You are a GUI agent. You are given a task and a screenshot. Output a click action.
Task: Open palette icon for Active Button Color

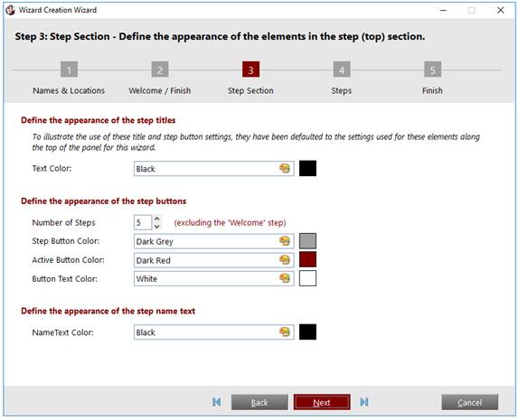click(285, 260)
